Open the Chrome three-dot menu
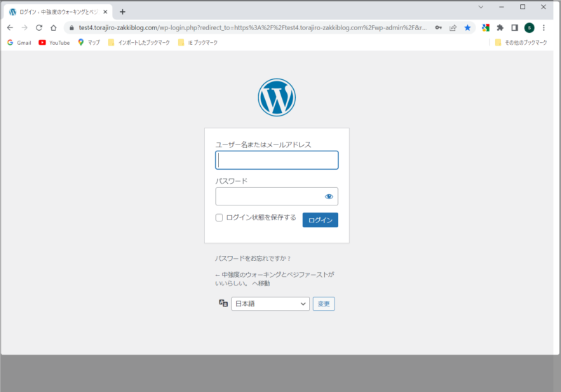 (x=545, y=27)
